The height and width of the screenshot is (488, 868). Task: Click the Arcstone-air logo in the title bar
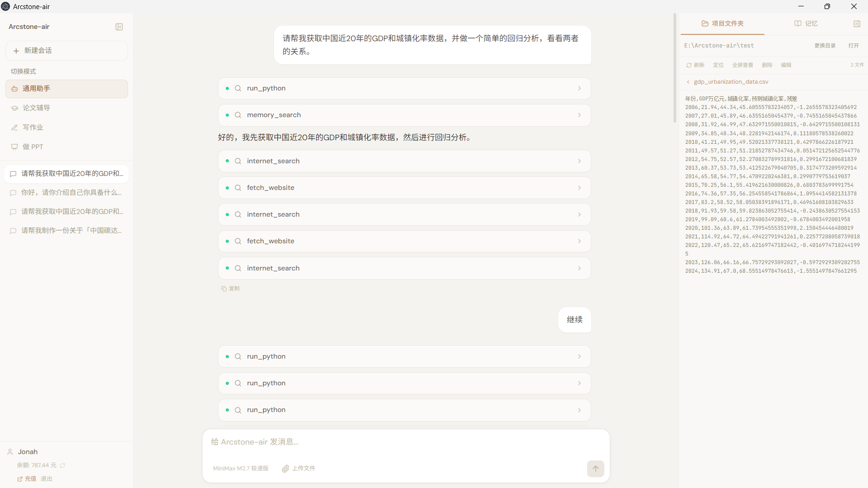(6, 6)
